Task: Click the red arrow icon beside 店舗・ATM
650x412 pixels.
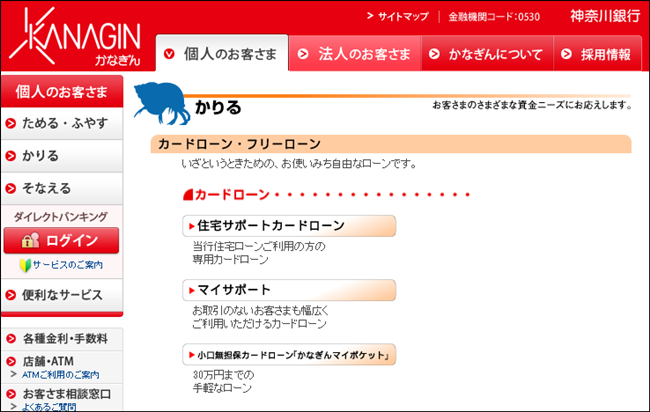Action: coord(11,361)
